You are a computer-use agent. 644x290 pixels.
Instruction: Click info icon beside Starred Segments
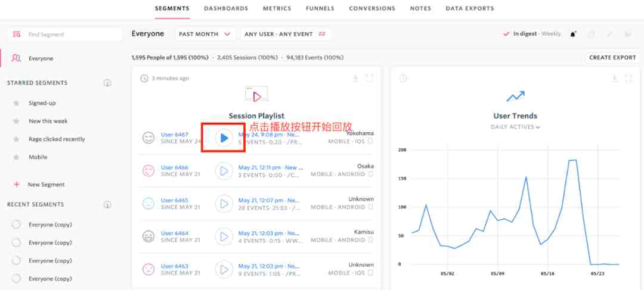(x=107, y=83)
